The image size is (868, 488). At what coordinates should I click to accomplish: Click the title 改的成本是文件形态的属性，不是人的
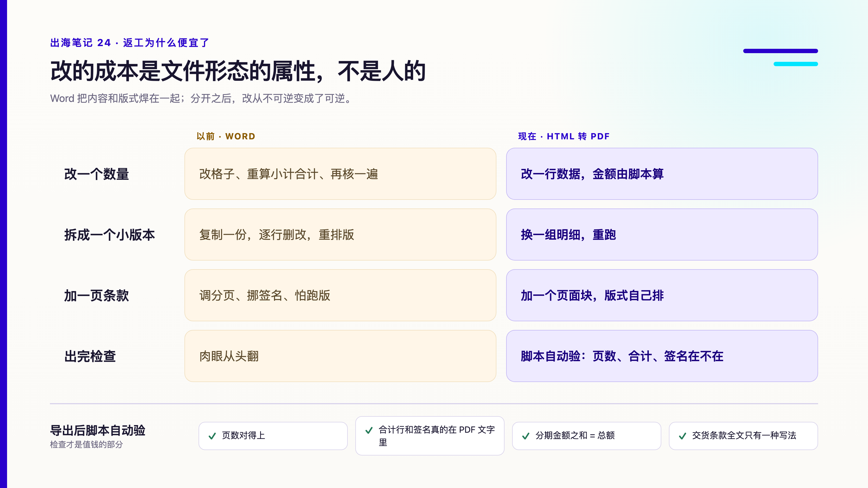238,71
